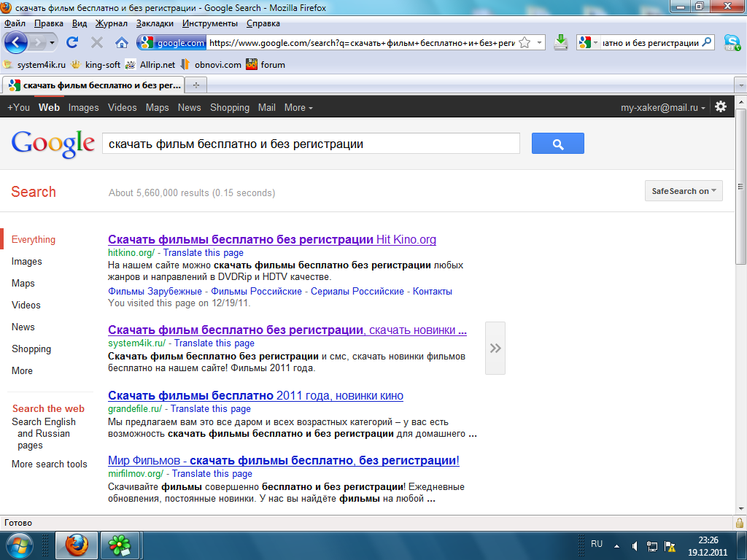Open the Action Center flag tray icon

tap(670, 546)
